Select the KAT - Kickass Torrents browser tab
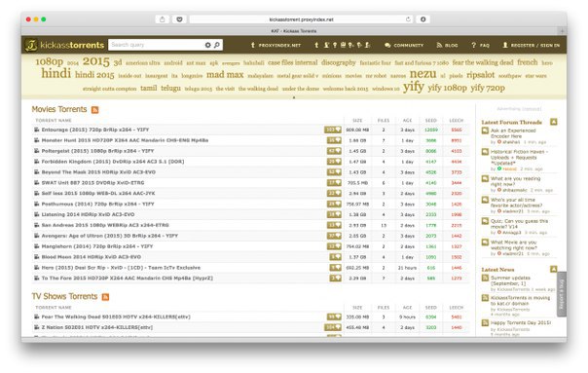The image size is (588, 373). pyautogui.click(x=294, y=31)
